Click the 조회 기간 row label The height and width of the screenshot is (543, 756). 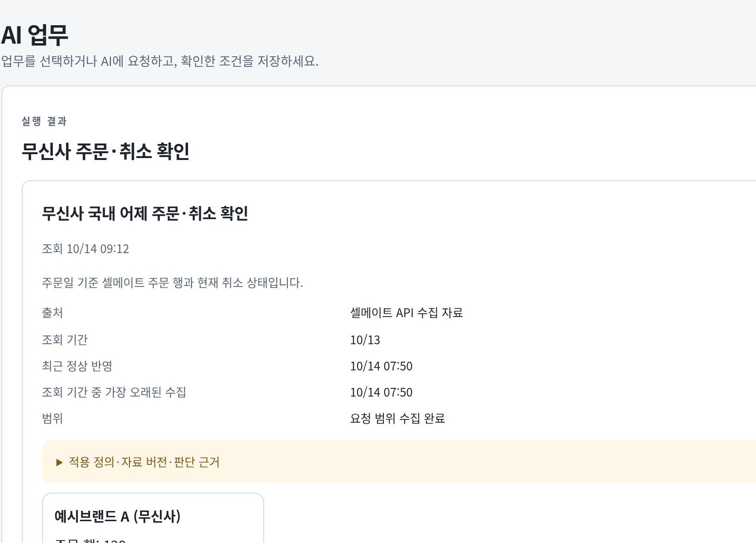click(x=65, y=339)
